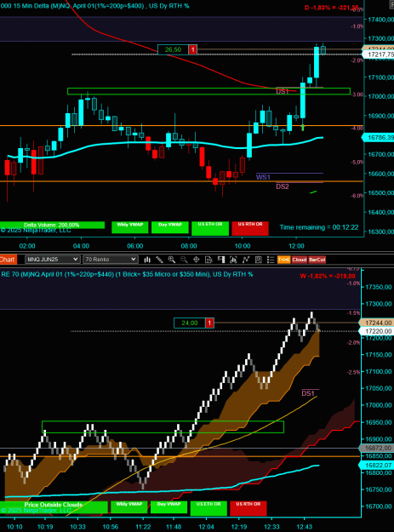Toggle the BarCol bar color button

pyautogui.click(x=317, y=260)
